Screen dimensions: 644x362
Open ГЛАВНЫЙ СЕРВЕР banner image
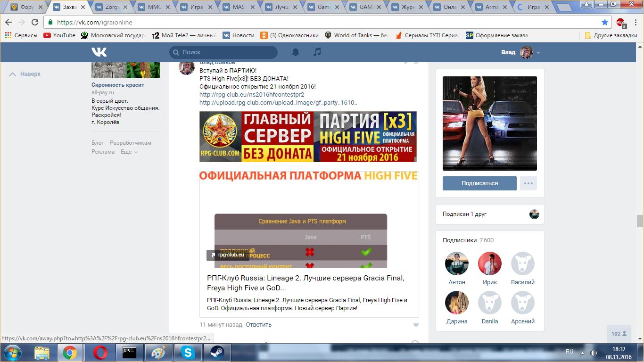[x=308, y=137]
